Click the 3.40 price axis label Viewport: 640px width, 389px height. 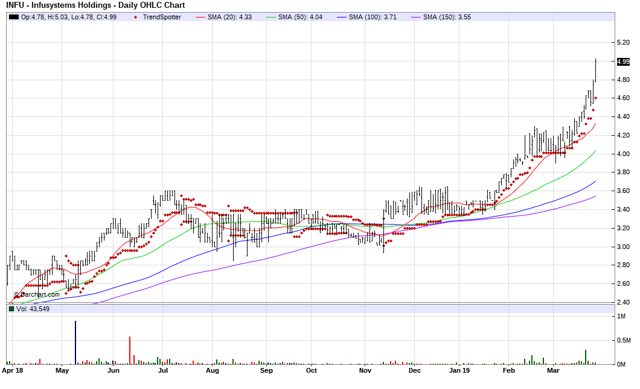[x=623, y=210]
